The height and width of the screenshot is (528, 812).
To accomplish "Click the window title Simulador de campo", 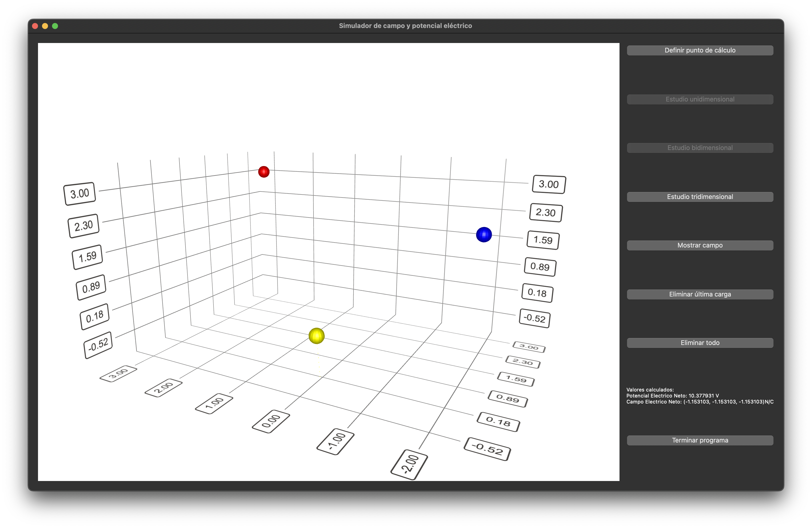I will pyautogui.click(x=405, y=26).
